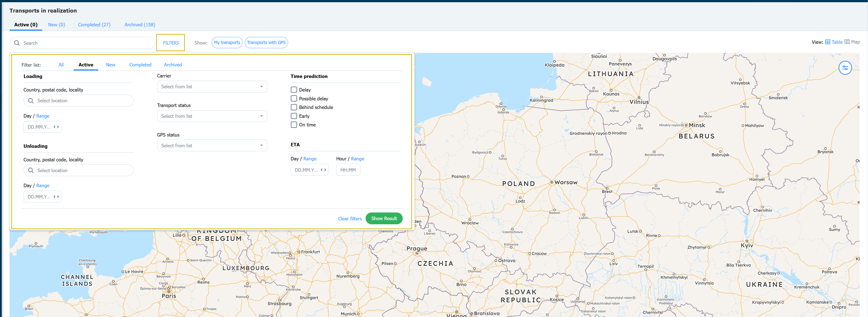Image resolution: width=868 pixels, height=317 pixels.
Task: Switch to New (0) tab
Action: tap(57, 25)
